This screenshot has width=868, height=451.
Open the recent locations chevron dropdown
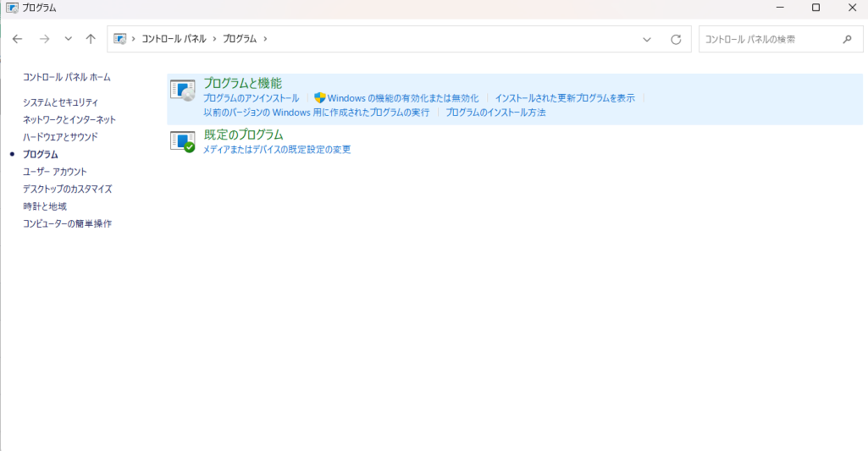click(68, 39)
